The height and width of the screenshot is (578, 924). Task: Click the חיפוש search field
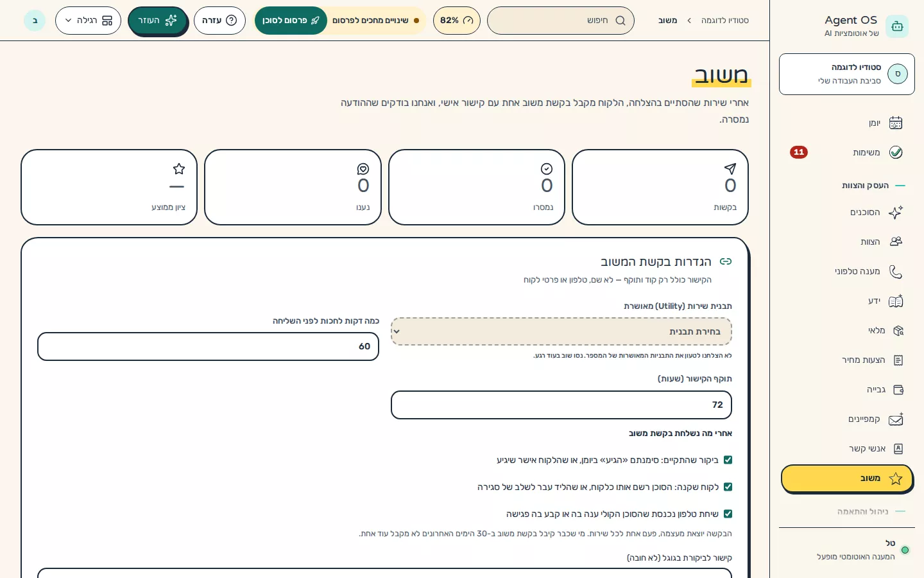(561, 21)
